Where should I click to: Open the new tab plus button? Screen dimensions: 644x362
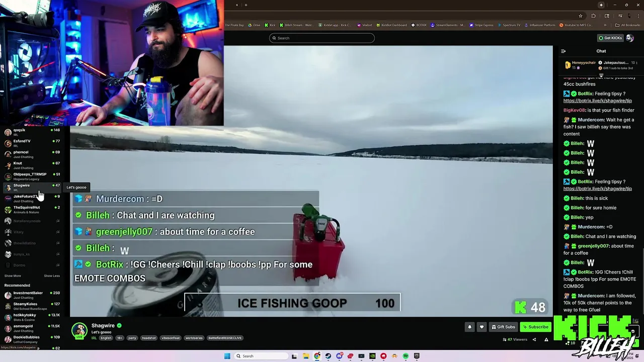pos(246,5)
